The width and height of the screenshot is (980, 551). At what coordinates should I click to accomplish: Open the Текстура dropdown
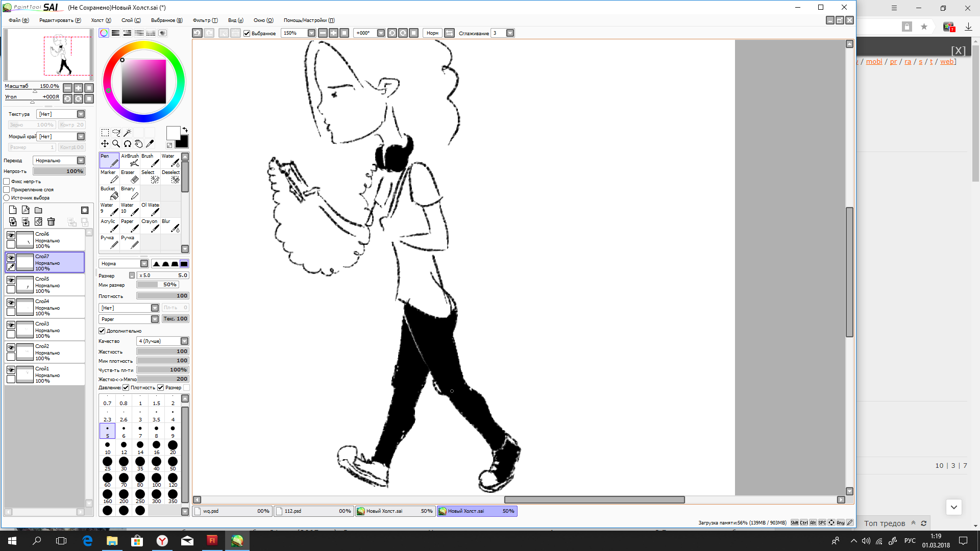(x=81, y=114)
